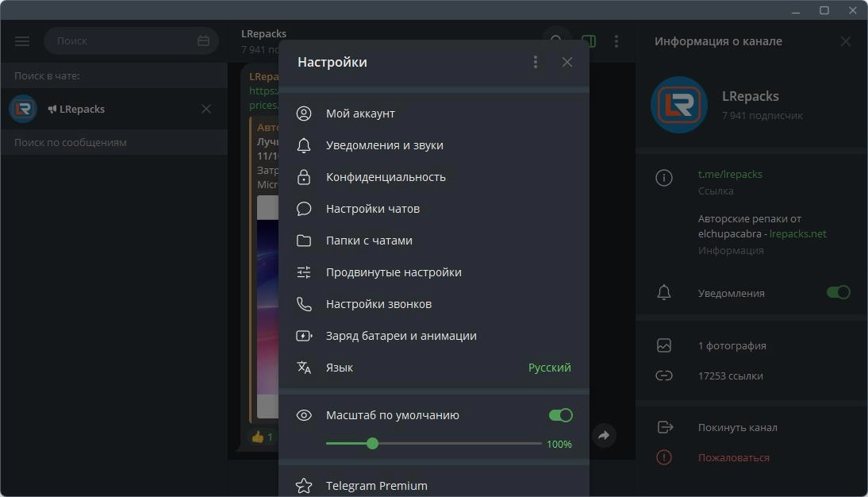Click the battery charging icon
This screenshot has height=497, width=868.
(304, 336)
